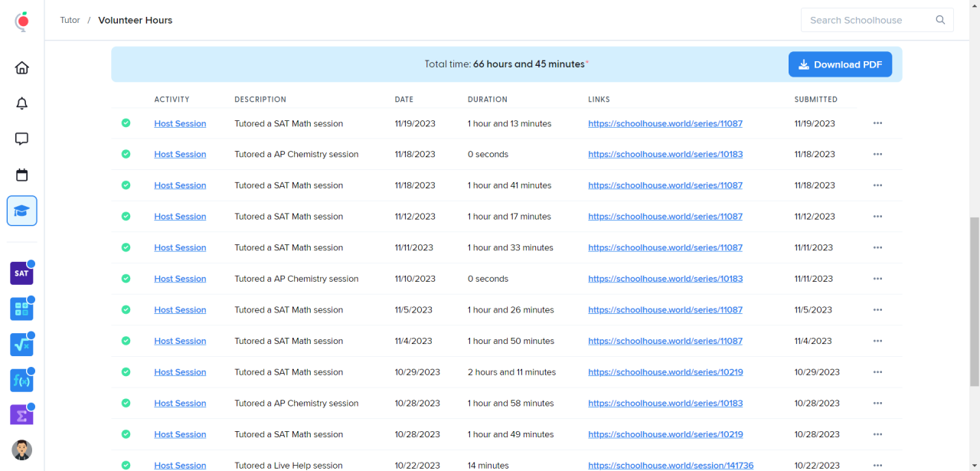Open the calendar sidebar icon
Image resolution: width=980 pixels, height=471 pixels.
(22, 175)
